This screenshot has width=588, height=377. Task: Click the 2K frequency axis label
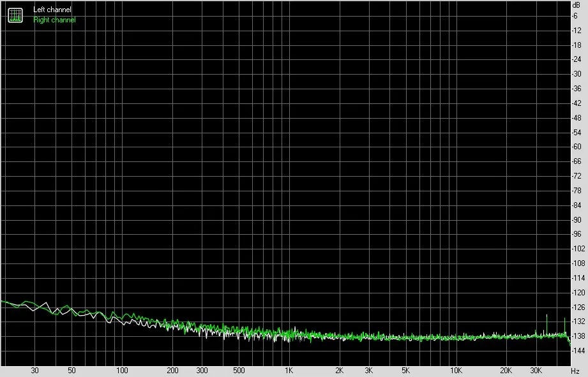(339, 371)
